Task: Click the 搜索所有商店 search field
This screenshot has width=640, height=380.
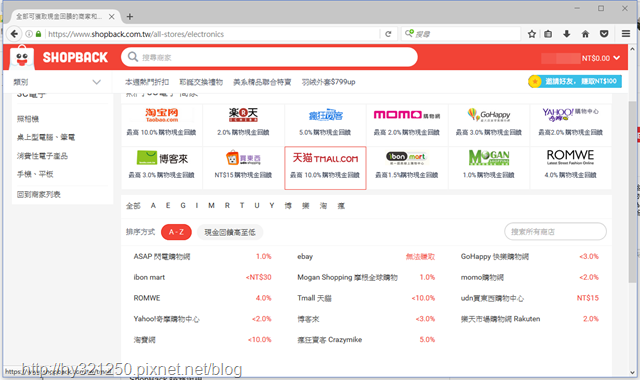Action: [x=556, y=231]
